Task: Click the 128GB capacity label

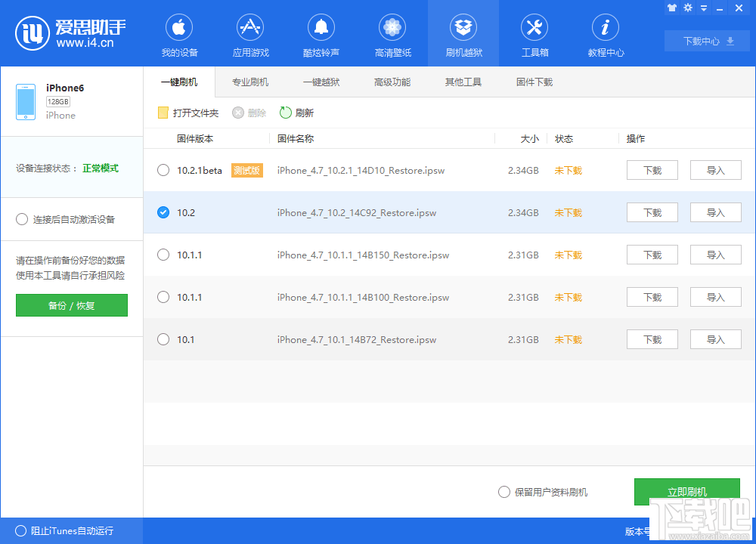Action: (58, 102)
